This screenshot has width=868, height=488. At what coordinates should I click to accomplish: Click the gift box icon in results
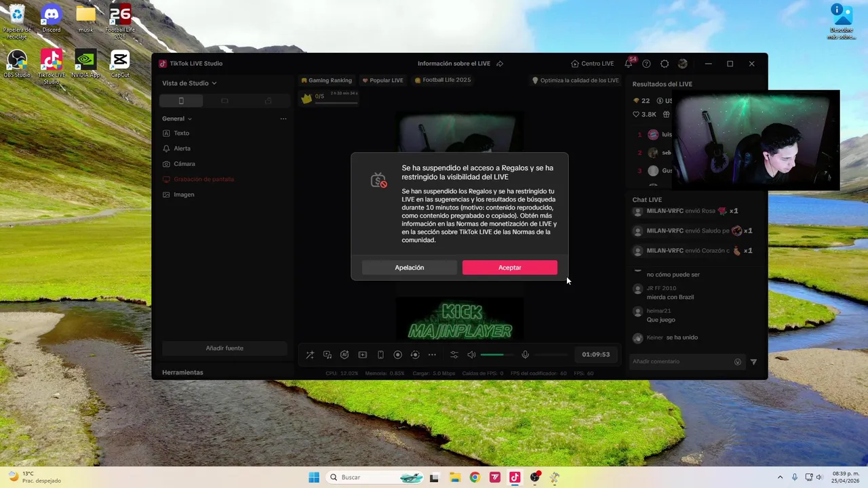click(667, 115)
